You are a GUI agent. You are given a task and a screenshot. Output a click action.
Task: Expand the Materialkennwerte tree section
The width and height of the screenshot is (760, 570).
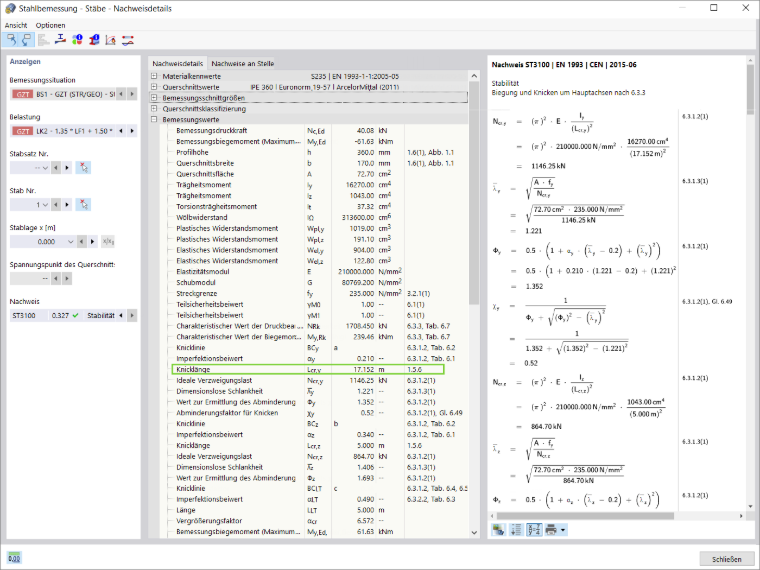coord(154,76)
